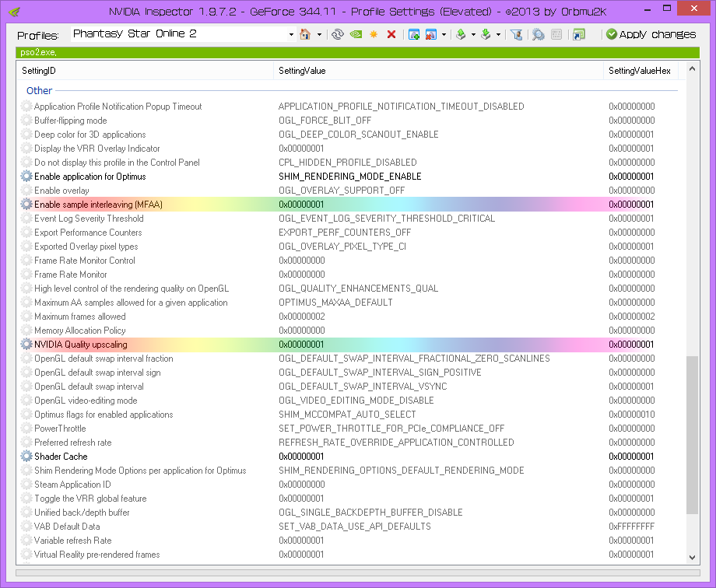This screenshot has width=716, height=588.
Task: Expand the dropdown arrow next to the house icon
Action: coord(319,35)
